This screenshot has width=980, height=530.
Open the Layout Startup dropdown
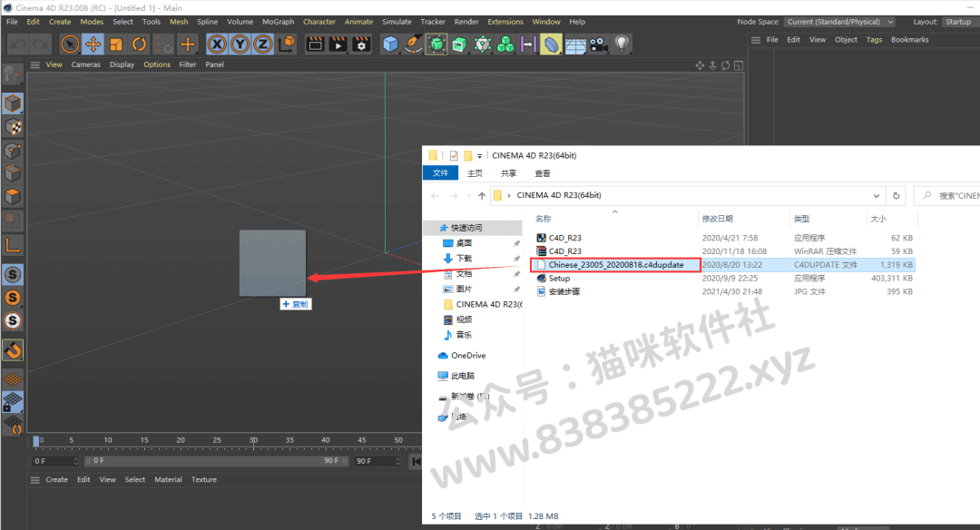(961, 22)
